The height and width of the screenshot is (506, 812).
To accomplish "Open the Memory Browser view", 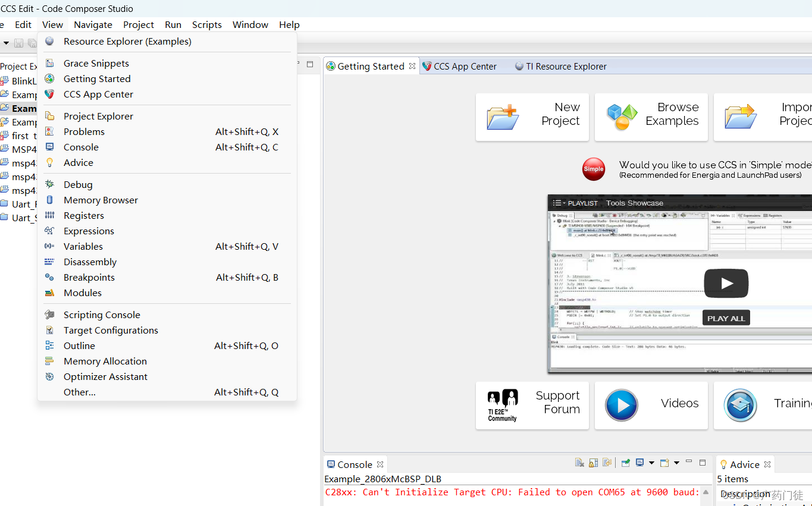I will 100,200.
